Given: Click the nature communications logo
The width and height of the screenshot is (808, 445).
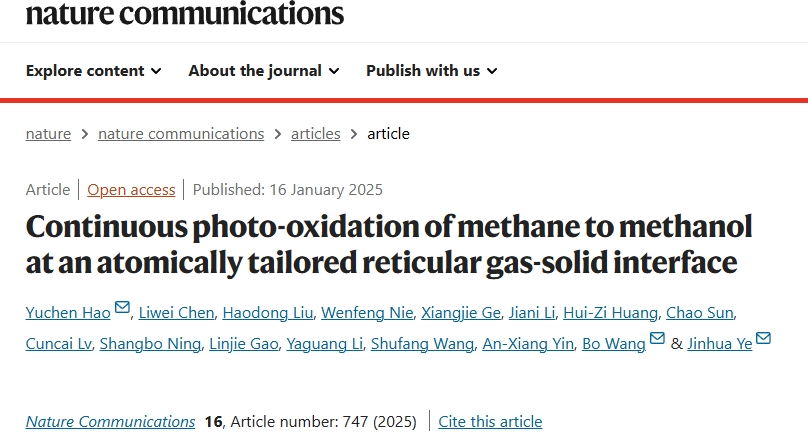Looking at the screenshot, I should 184,13.
